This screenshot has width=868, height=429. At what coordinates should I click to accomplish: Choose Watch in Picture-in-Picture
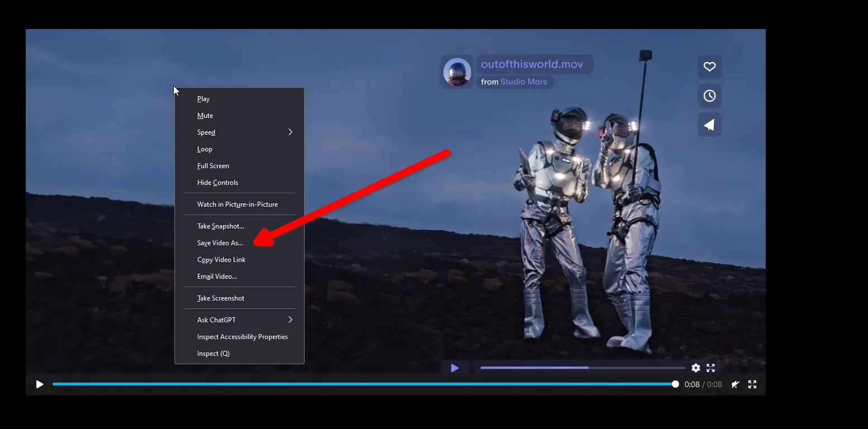(x=238, y=204)
